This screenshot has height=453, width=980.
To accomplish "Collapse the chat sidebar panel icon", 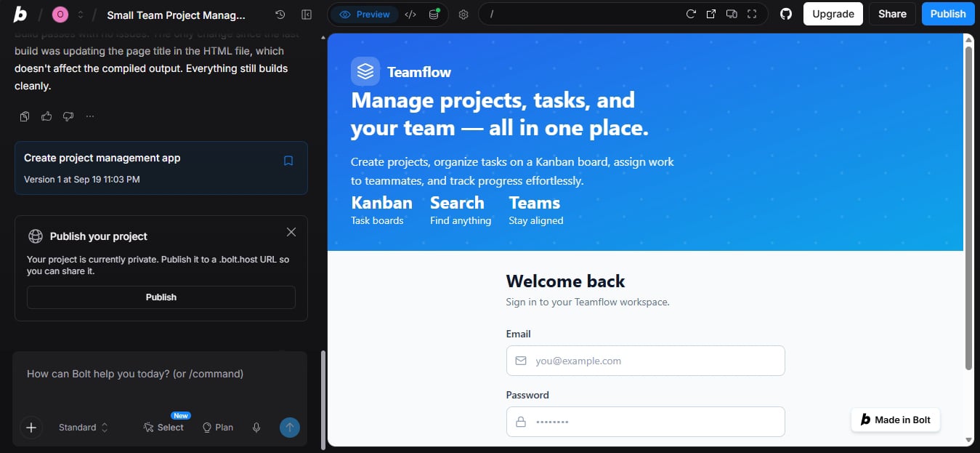I will (307, 15).
